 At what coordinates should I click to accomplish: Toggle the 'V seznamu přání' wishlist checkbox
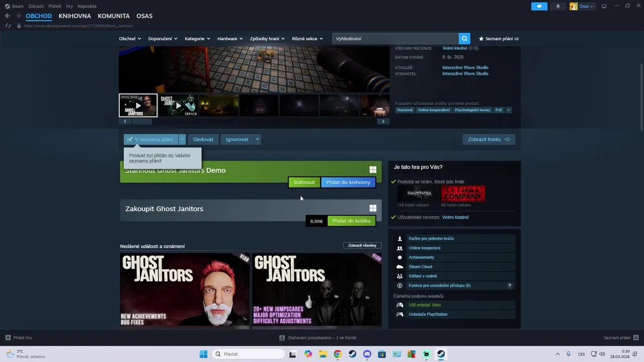pyautogui.click(x=130, y=139)
